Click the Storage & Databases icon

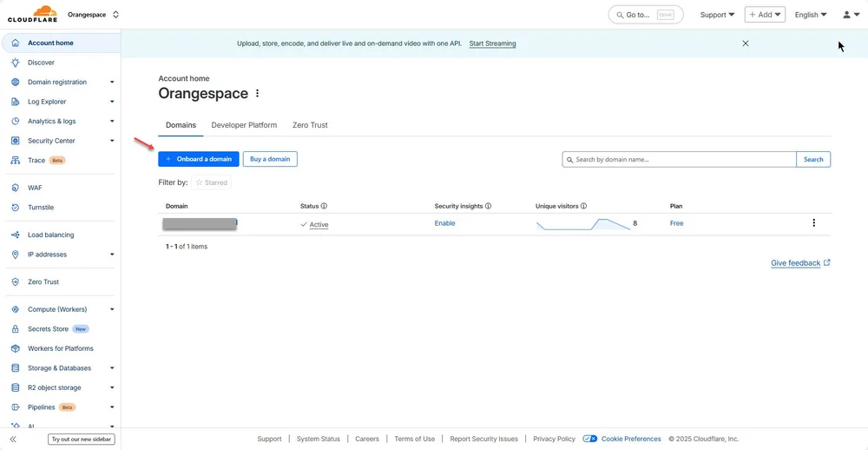tap(16, 368)
